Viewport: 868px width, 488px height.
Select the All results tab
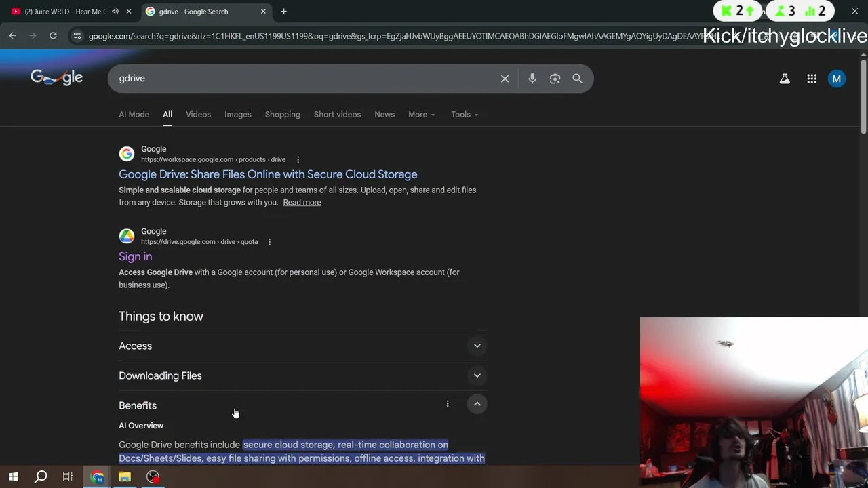click(167, 115)
